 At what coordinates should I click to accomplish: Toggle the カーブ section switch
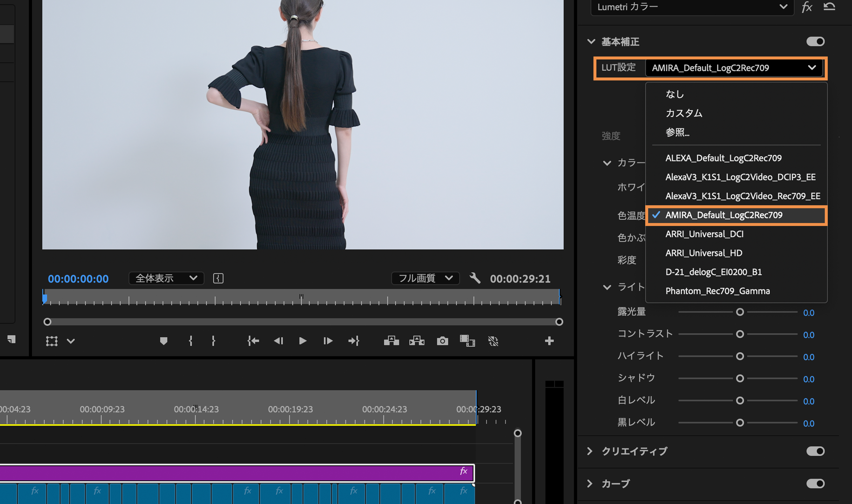pos(815,483)
